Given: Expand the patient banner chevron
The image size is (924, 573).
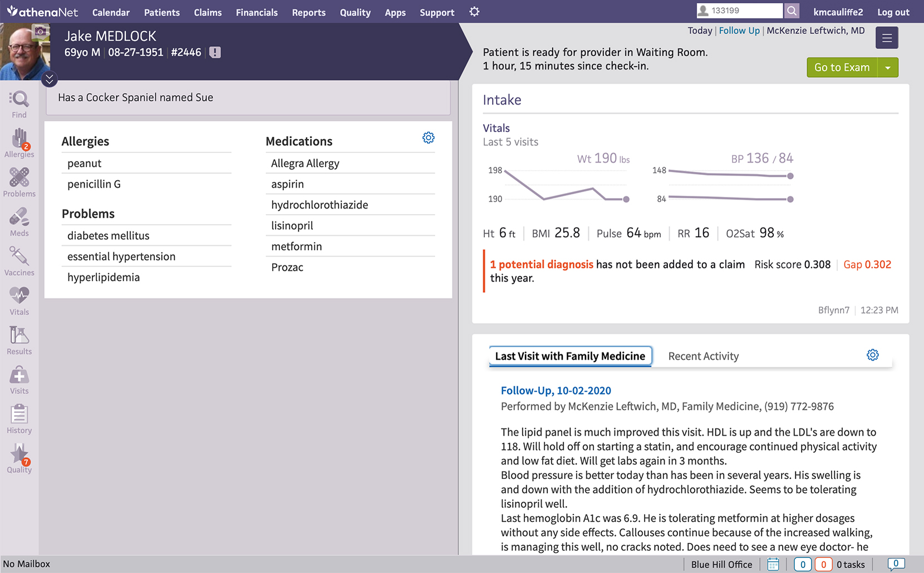Looking at the screenshot, I should tap(49, 80).
